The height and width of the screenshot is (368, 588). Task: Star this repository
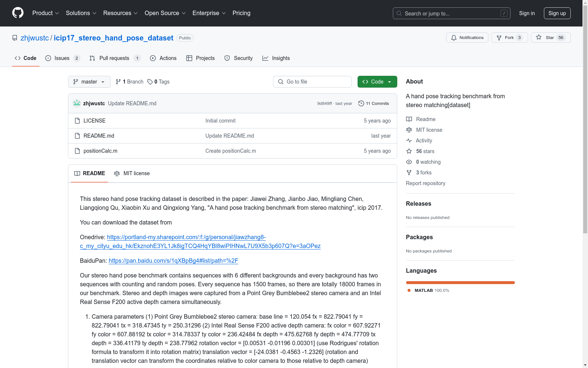[x=551, y=38]
